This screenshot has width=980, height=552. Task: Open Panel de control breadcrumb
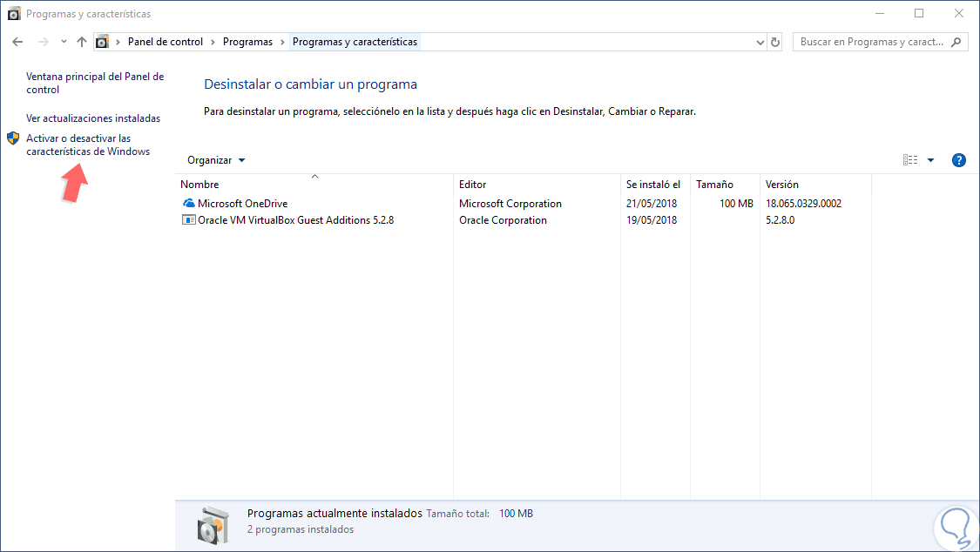[x=166, y=42]
